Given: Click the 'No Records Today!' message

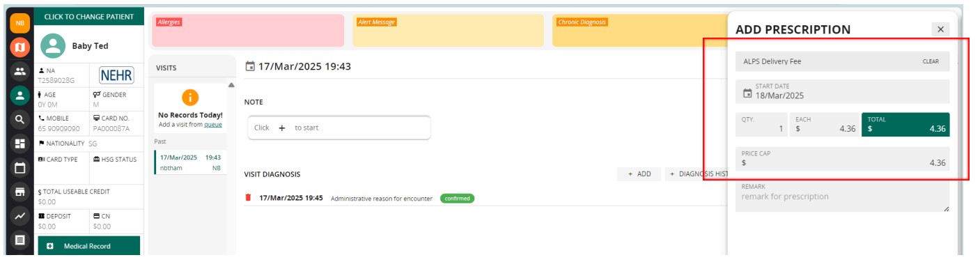Looking at the screenshot, I should (190, 115).
